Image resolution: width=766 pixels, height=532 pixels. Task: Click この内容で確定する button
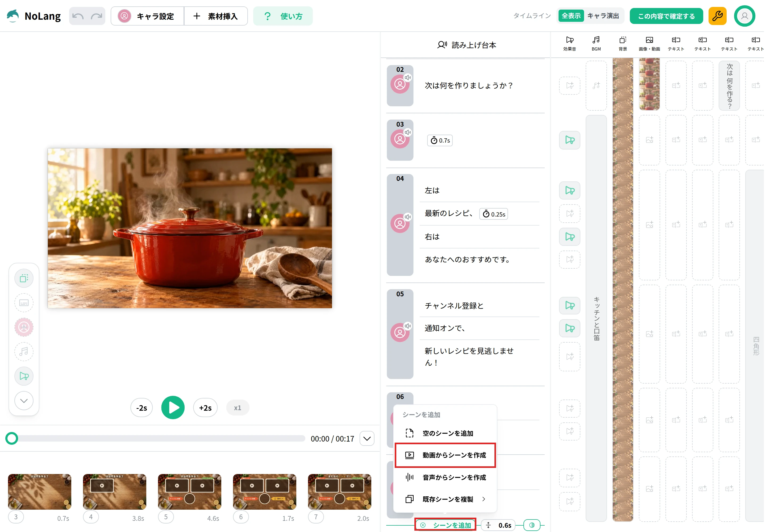(x=666, y=16)
